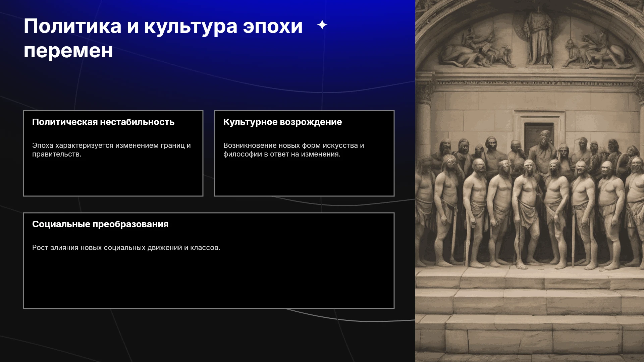Select the slide title 'Политика и культура эпохи перемен'
Viewport: 644px width, 362px height.
point(163,38)
